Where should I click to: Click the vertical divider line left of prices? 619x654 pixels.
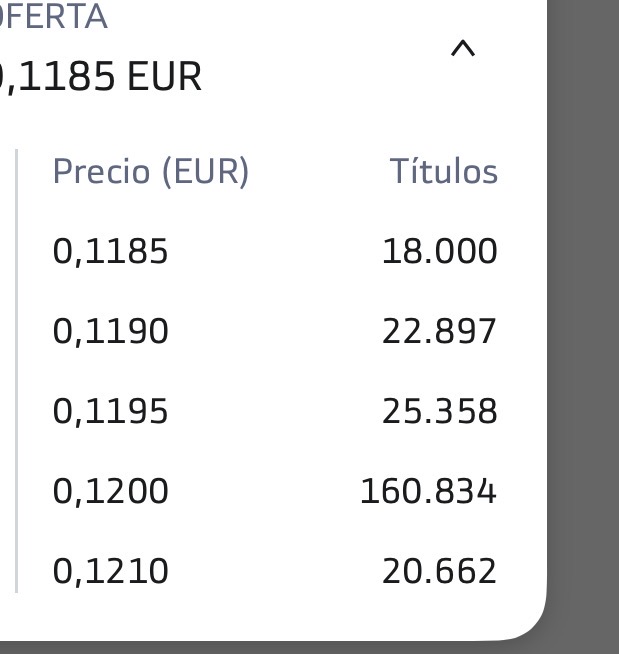[x=16, y=371]
